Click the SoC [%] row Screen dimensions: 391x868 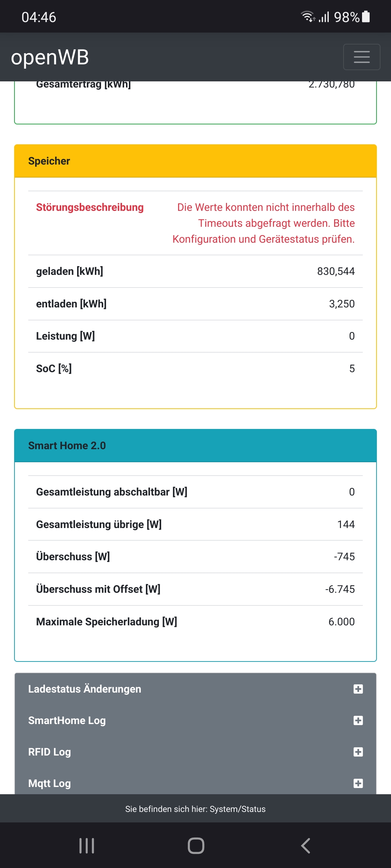pyautogui.click(x=195, y=369)
